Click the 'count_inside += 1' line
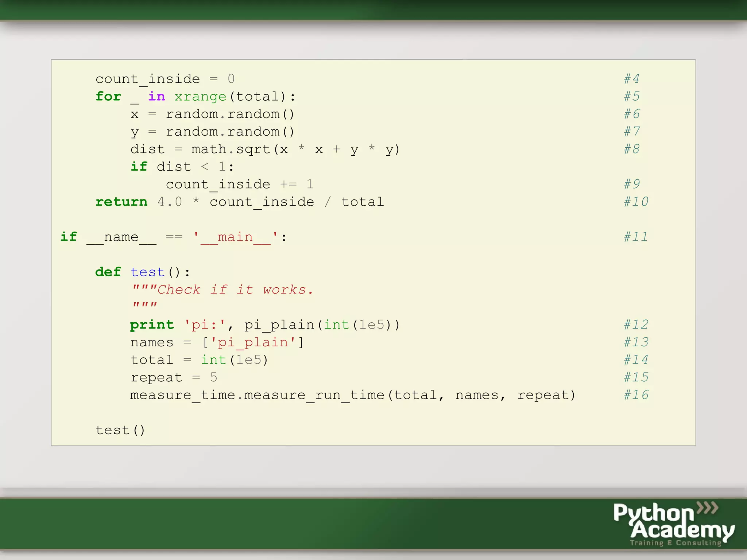 click(x=240, y=184)
